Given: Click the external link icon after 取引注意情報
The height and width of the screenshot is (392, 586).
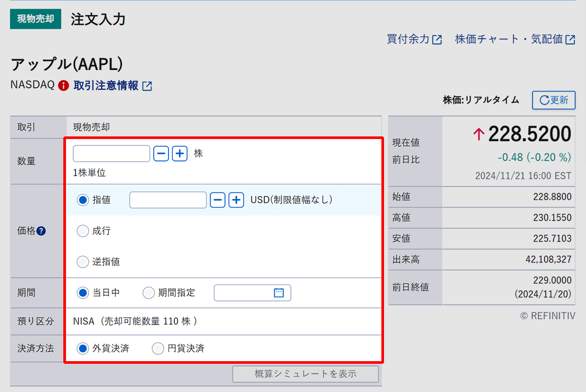Looking at the screenshot, I should [147, 86].
